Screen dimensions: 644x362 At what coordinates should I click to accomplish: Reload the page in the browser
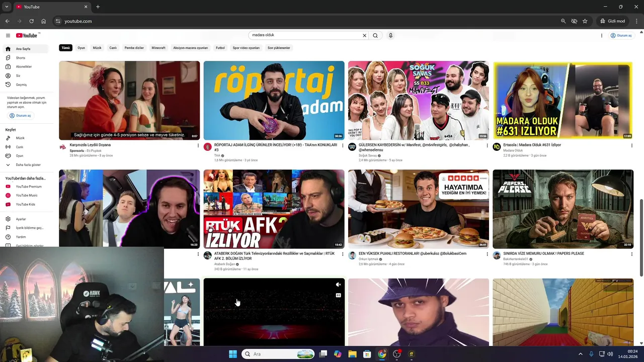point(31,21)
